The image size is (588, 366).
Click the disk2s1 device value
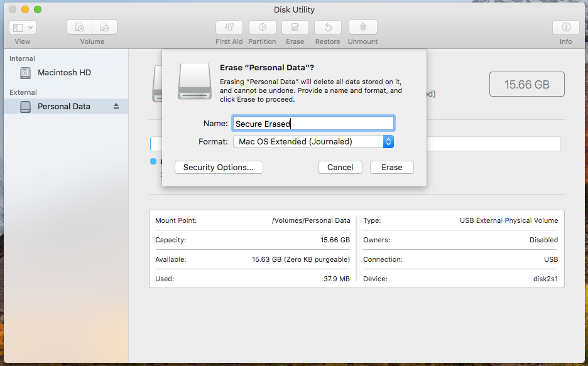click(546, 279)
